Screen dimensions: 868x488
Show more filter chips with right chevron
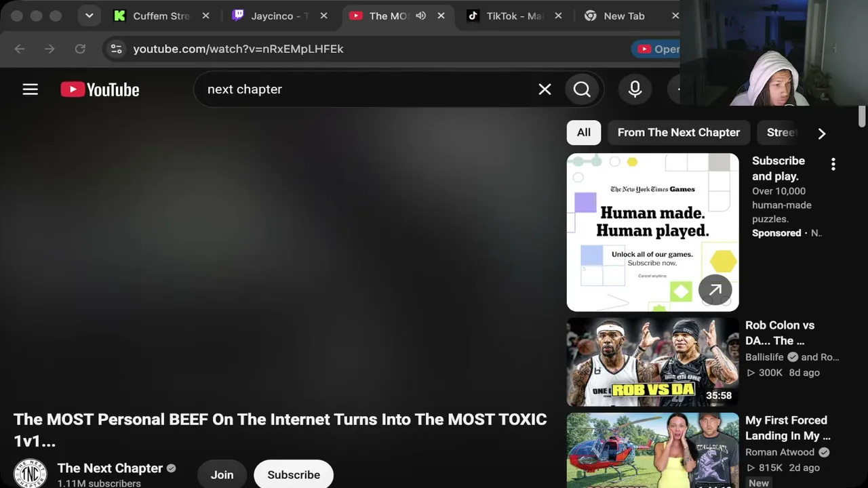[x=822, y=134]
